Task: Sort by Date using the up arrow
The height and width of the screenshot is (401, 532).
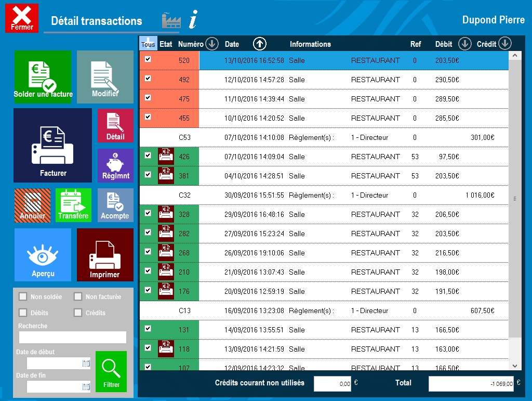Action: pyautogui.click(x=260, y=44)
